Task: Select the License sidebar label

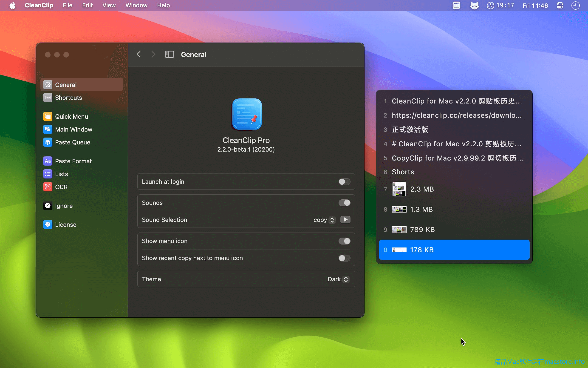Action: (66, 224)
